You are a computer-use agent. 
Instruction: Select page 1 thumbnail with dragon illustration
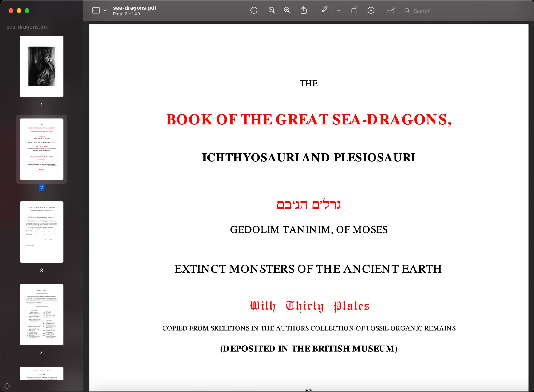pyautogui.click(x=42, y=66)
